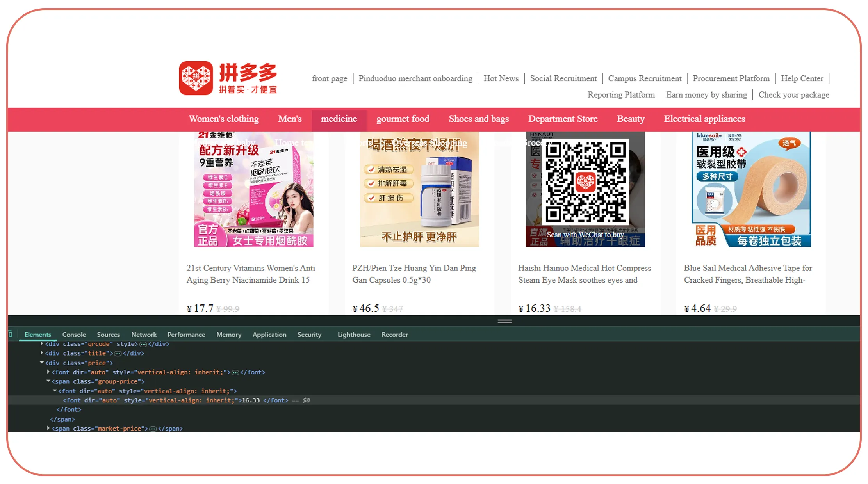Click the WeChat QR code
Image resolution: width=868 pixels, height=484 pixels.
[x=585, y=182]
